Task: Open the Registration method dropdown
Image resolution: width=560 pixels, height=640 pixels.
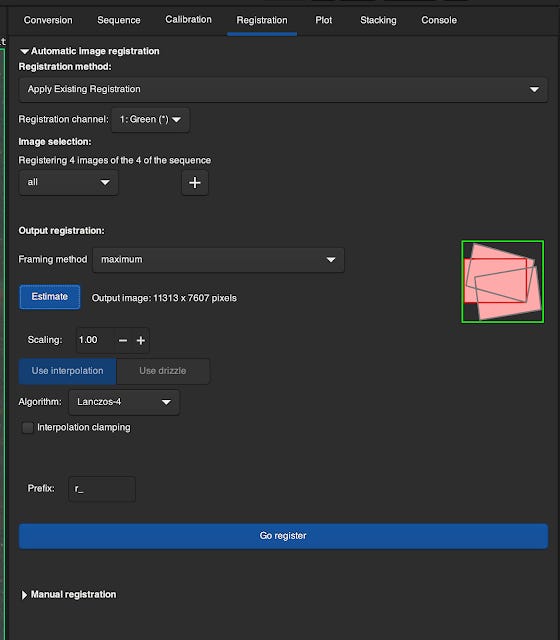Action: click(x=283, y=89)
